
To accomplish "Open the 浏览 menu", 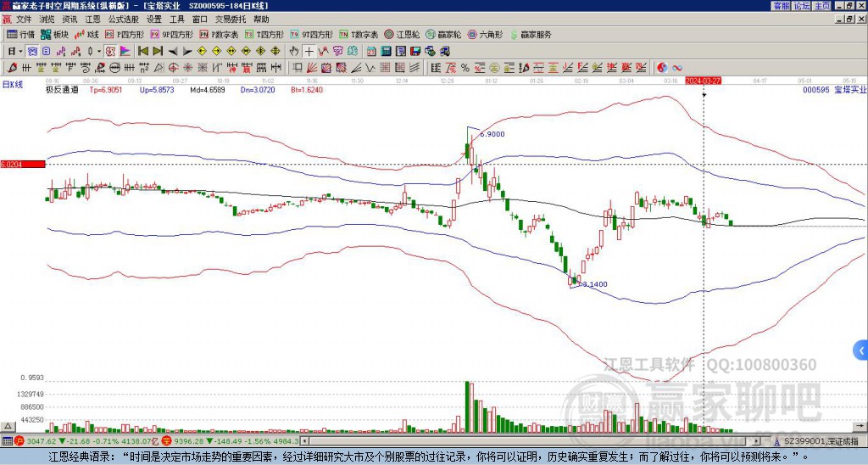I will click(x=47, y=20).
